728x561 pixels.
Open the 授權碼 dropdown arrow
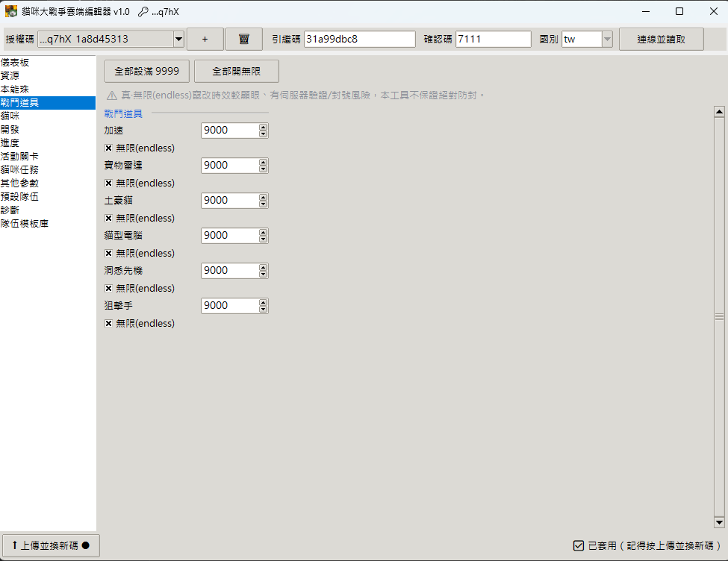click(178, 40)
